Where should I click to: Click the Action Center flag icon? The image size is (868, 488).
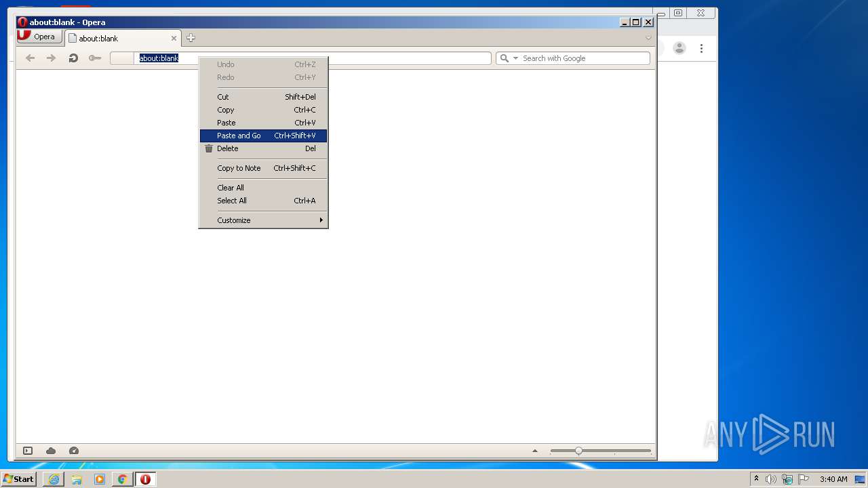[x=804, y=479]
